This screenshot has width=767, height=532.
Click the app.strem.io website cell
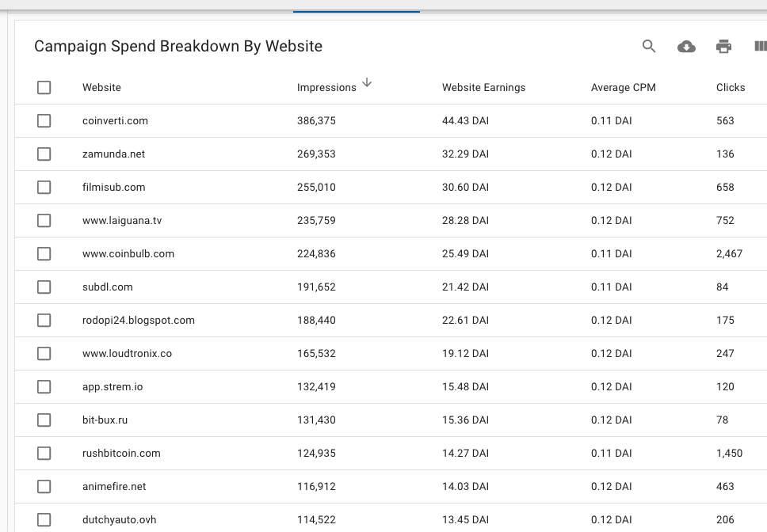coord(113,386)
